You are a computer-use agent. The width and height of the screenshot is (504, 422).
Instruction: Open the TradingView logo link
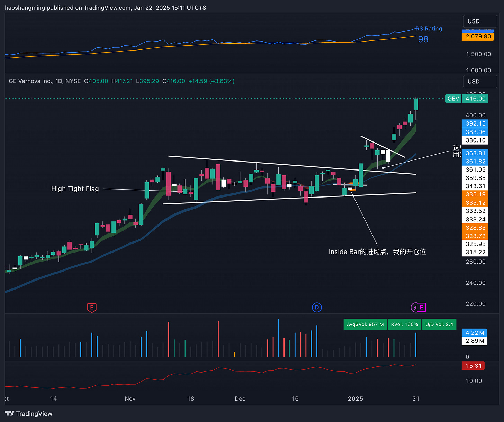point(29,414)
